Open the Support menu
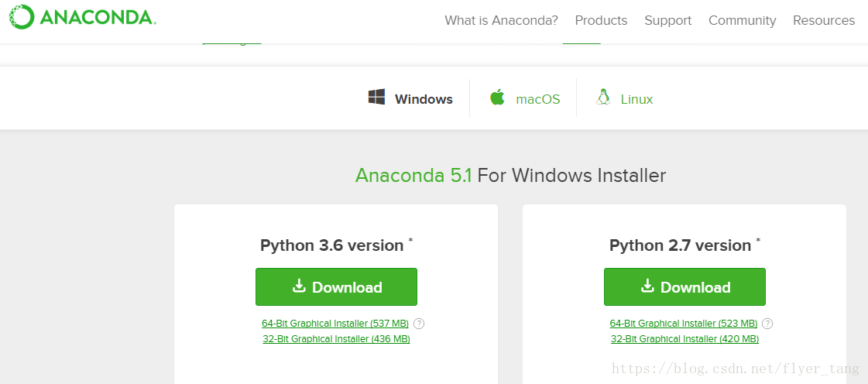 tap(667, 20)
